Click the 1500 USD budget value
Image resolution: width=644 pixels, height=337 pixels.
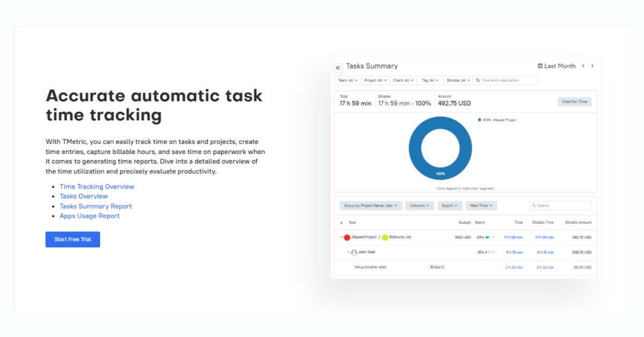463,237
